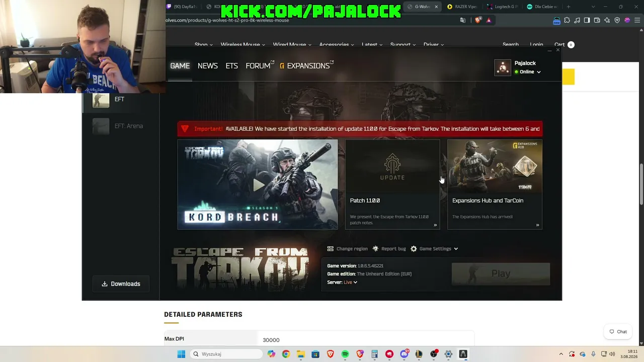Open the Brave VPN shield icon
Screen dimensions: 644x362
click(x=617, y=20)
